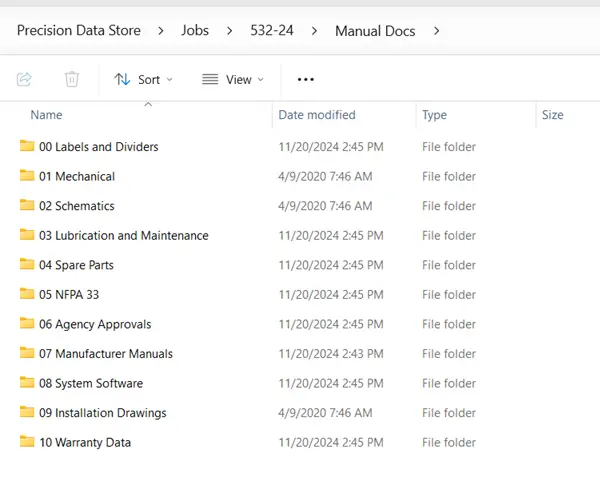Sort by the Name column header
600x477 pixels.
click(x=46, y=115)
